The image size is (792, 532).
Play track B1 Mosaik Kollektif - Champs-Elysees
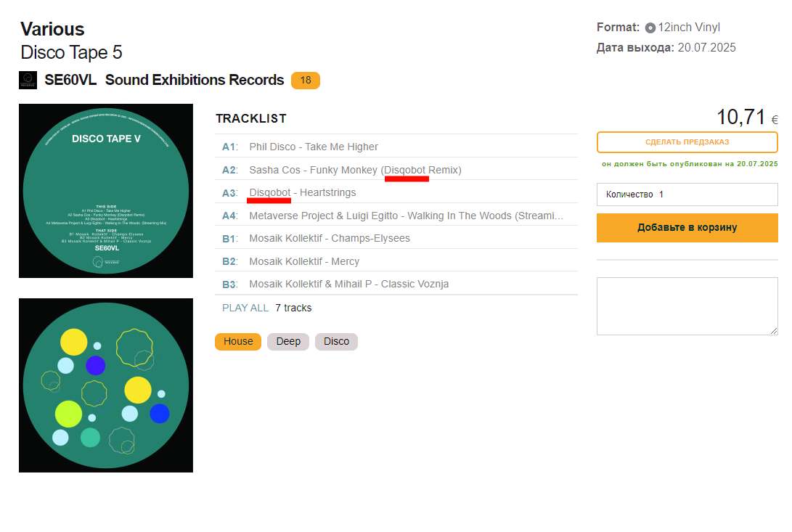pyautogui.click(x=396, y=239)
